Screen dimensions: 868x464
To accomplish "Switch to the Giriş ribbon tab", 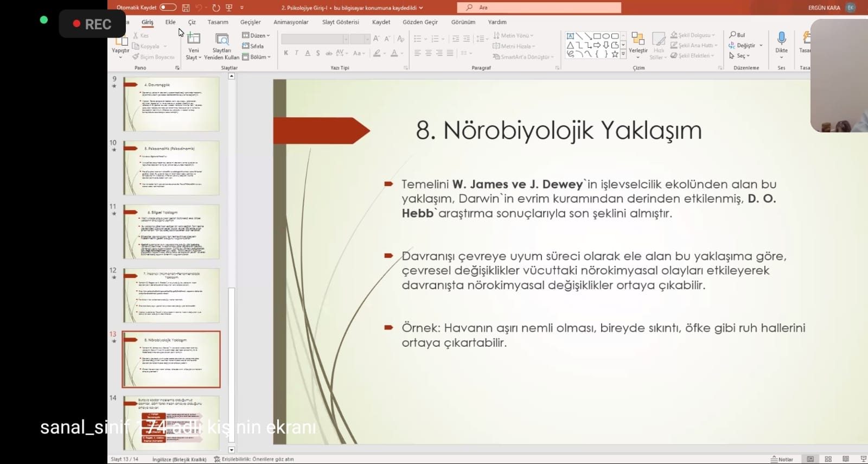I will (x=148, y=22).
